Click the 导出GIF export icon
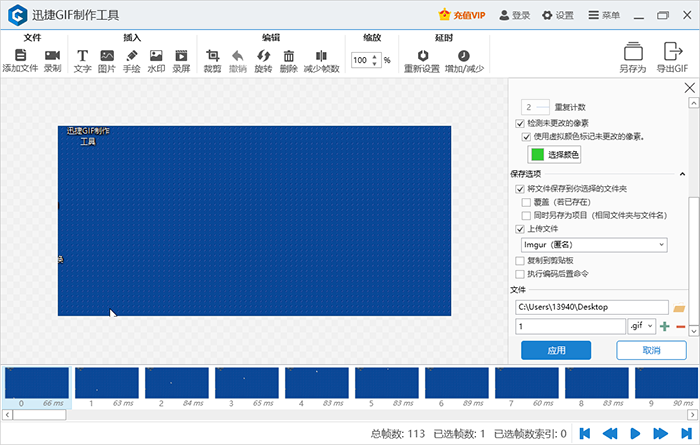The height and width of the screenshot is (445, 700). (x=672, y=52)
